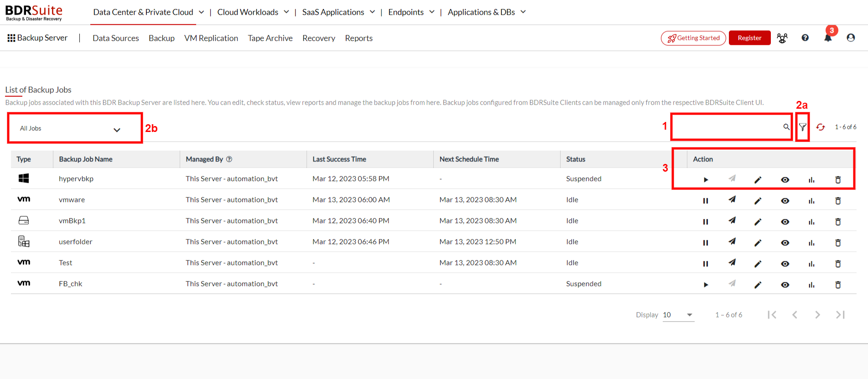The image size is (868, 379).
Task: Pause the userfolder backup job
Action: [x=706, y=243]
